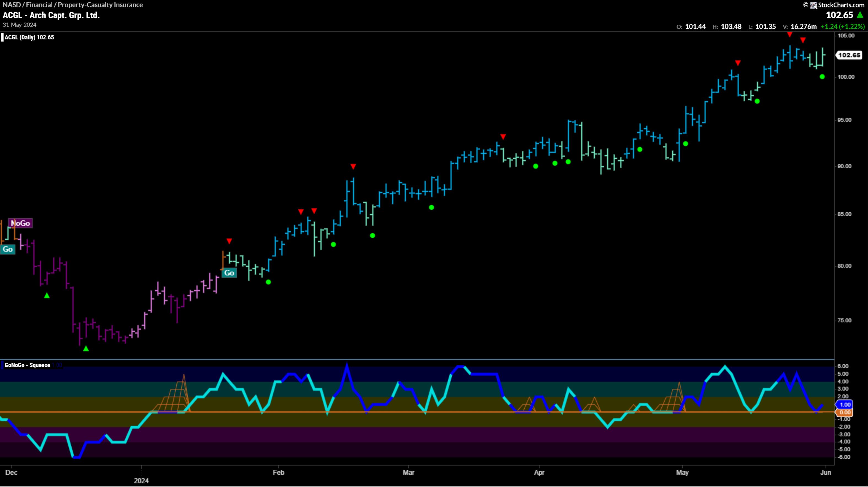Click the ACGL (Daily) 102.65 legend label
The image size is (868, 487).
29,37
